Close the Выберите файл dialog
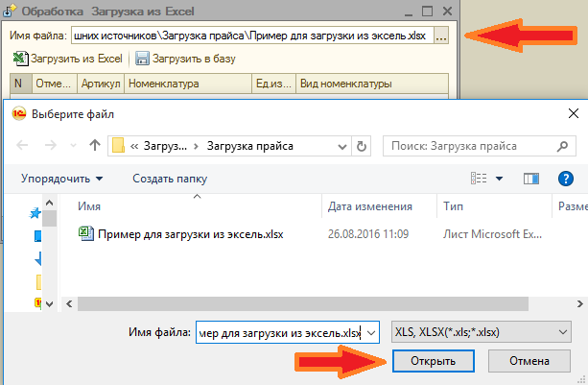 (574, 113)
